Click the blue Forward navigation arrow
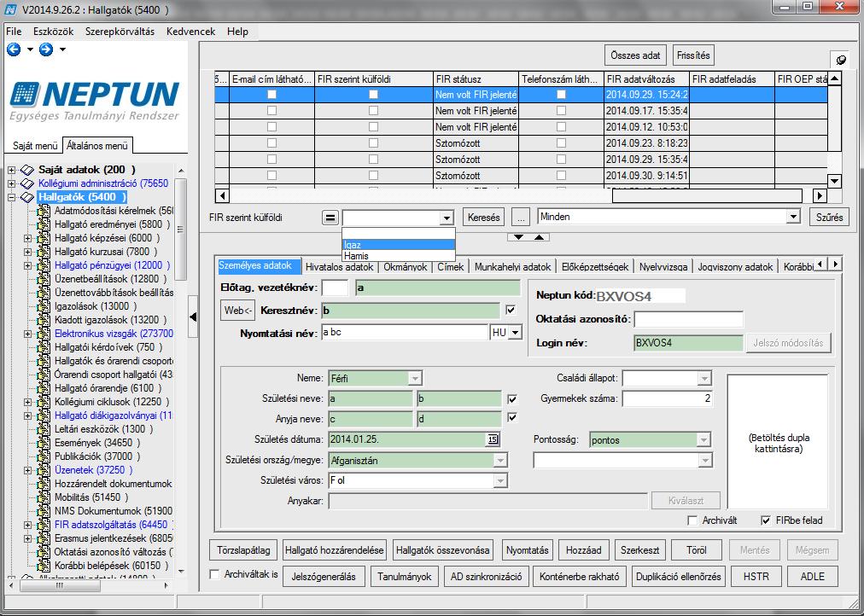Image resolution: width=864 pixels, height=616 pixels. tap(46, 49)
